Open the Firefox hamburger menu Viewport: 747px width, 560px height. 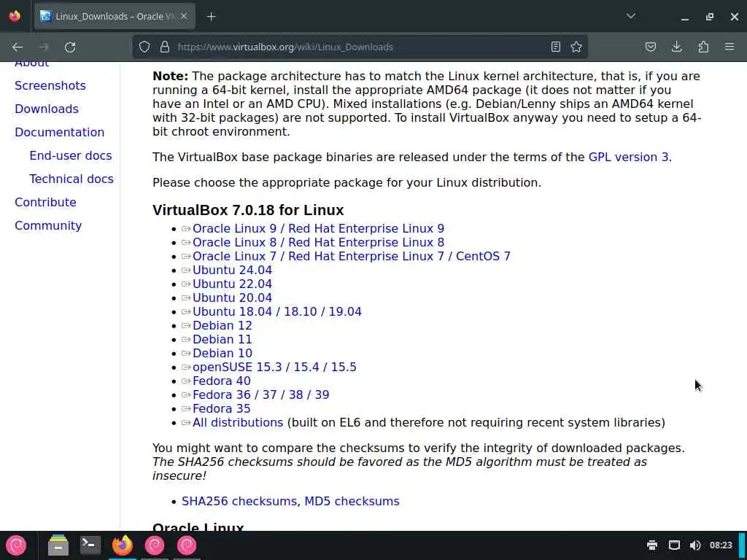point(729,47)
